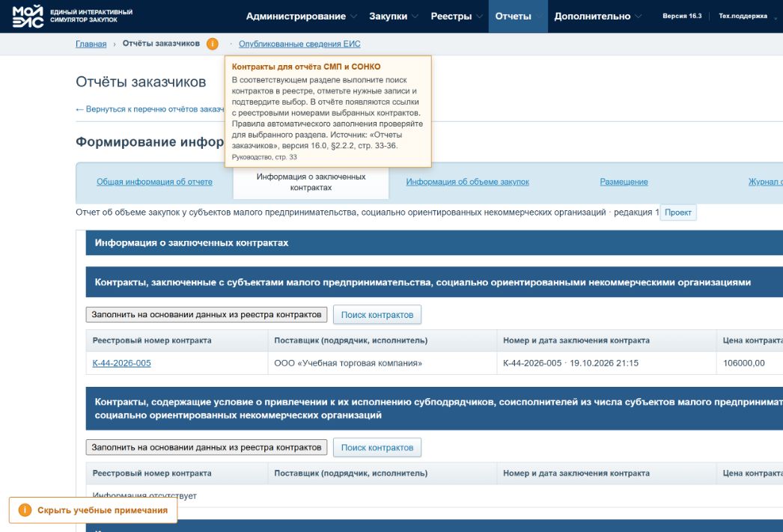
Task: Click info icon in Скрыть учебные примечания button
Action: point(25,510)
